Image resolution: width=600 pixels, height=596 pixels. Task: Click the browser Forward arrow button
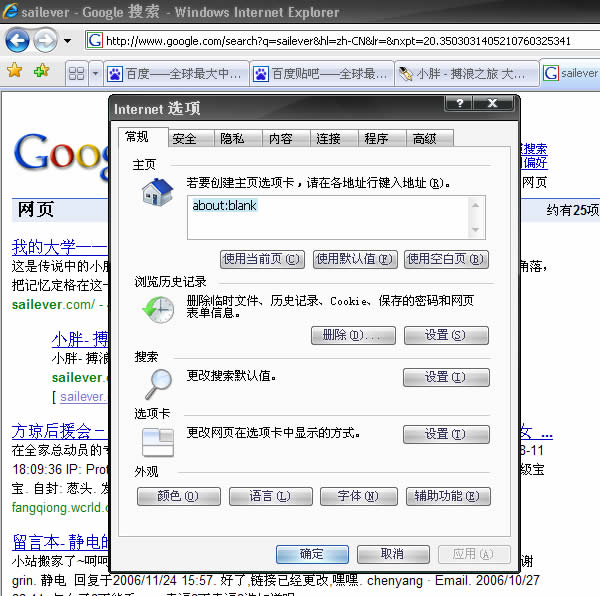[x=45, y=41]
